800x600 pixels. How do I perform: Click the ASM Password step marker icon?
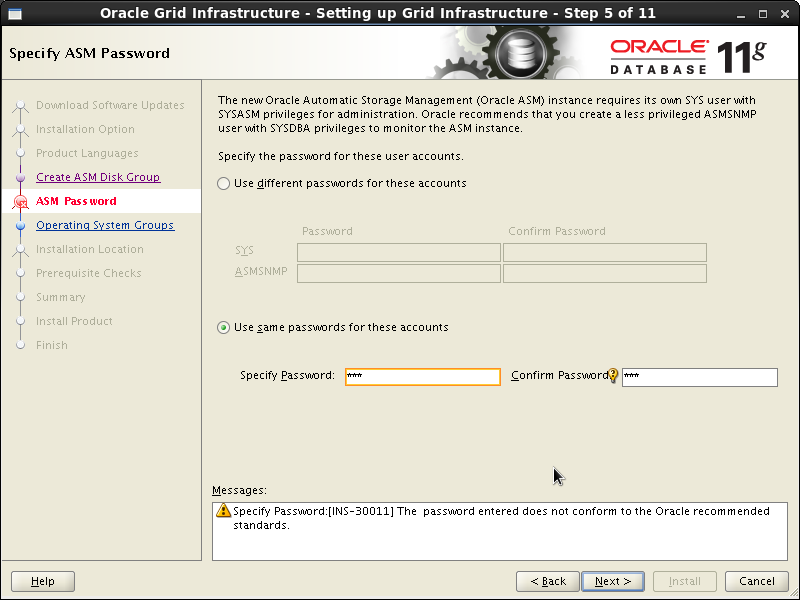(20, 202)
